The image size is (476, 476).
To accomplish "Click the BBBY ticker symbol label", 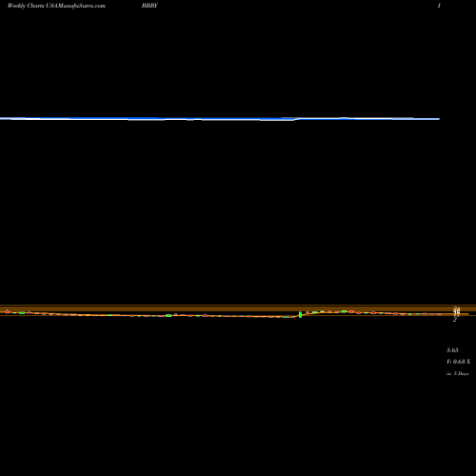I will [149, 6].
